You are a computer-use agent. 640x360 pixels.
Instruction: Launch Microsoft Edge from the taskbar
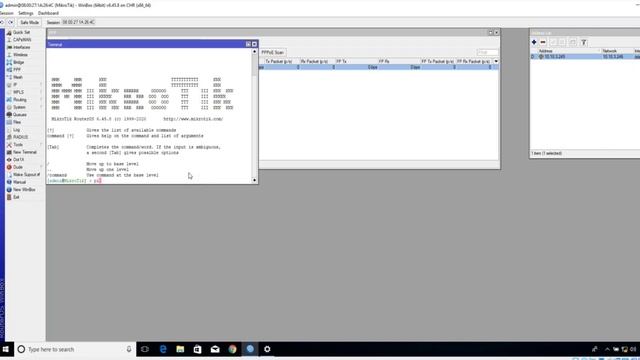[163, 349]
